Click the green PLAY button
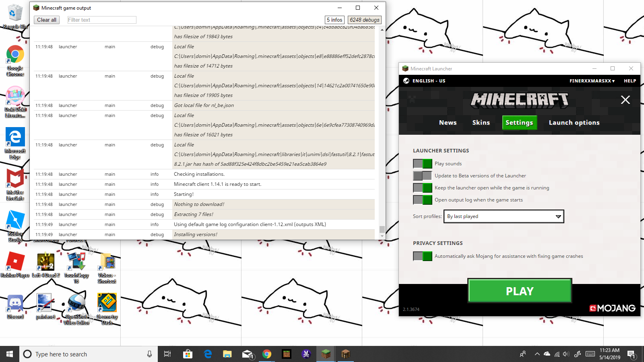 (x=520, y=290)
